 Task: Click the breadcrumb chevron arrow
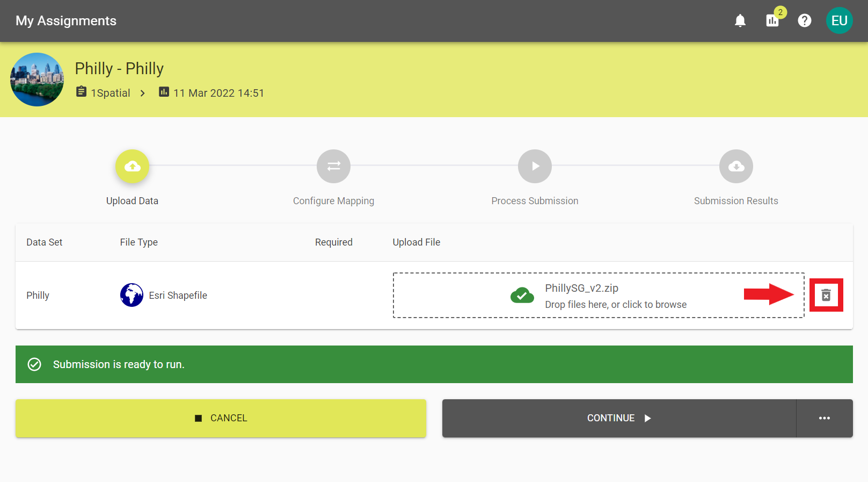click(143, 93)
